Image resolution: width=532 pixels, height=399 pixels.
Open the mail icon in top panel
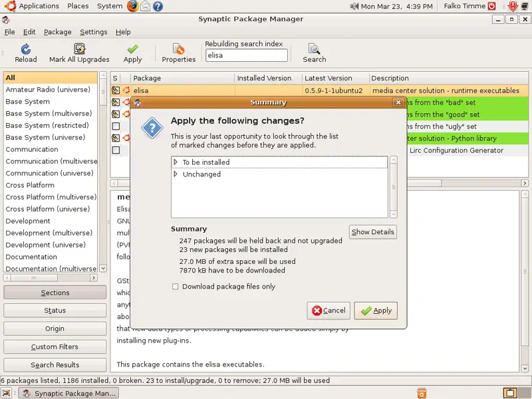pos(145,6)
